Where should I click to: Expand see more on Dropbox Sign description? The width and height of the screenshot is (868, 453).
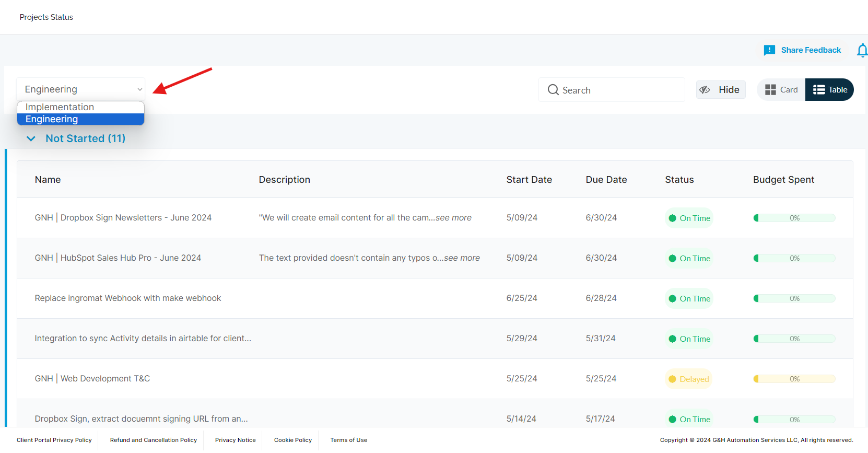[x=453, y=218]
